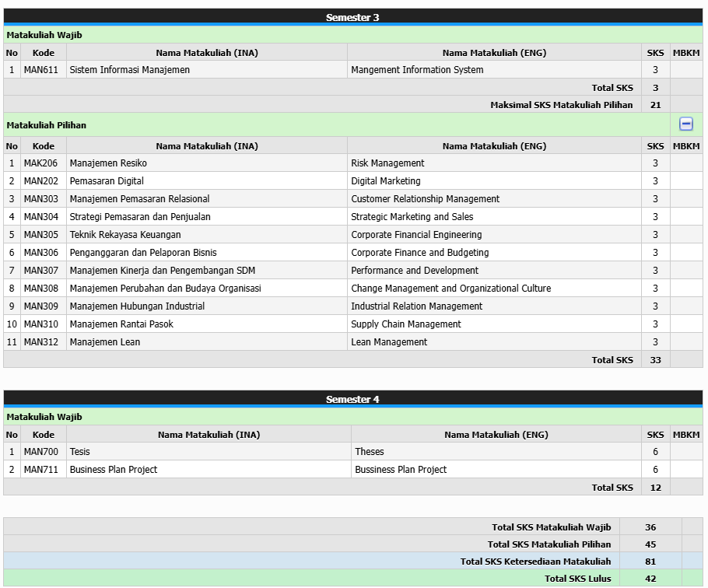Click the Total SKS Lulus label
This screenshot has height=588, width=708.
coord(577,579)
